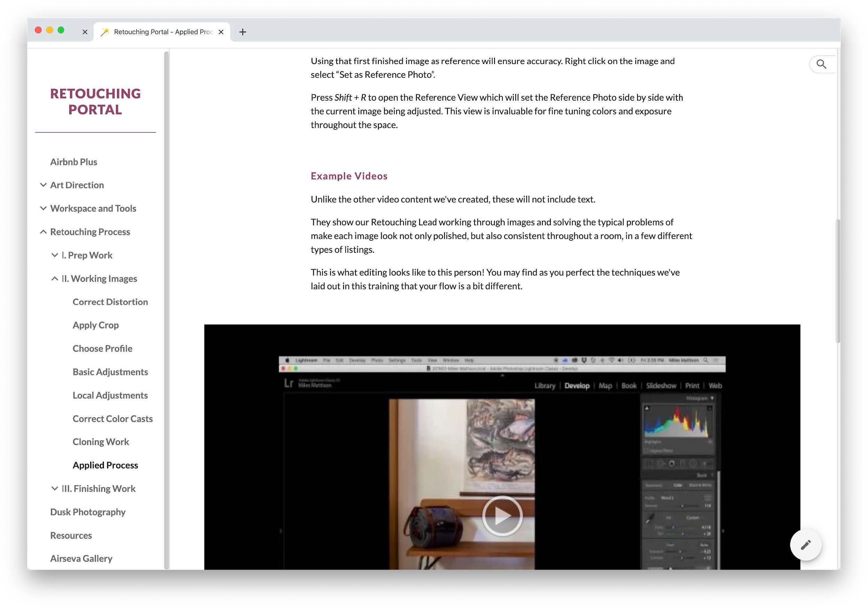Click the search magnifier icon
Screen dimensions: 868x608
click(821, 64)
